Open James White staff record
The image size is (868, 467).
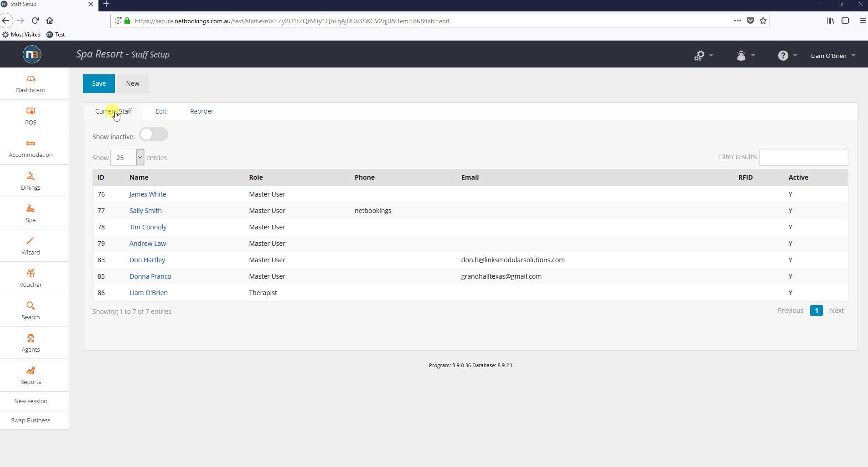pyautogui.click(x=148, y=194)
